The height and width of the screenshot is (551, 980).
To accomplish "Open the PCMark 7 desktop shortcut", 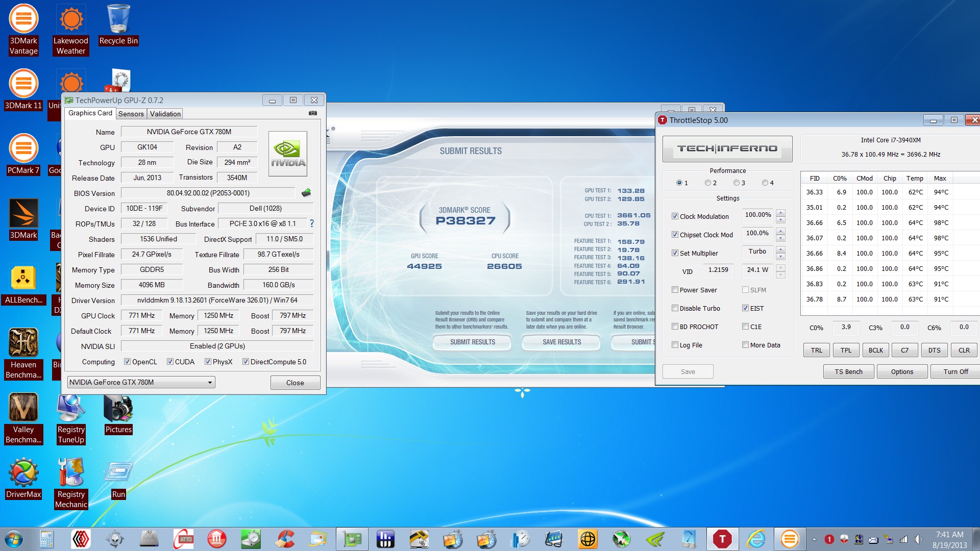I will [x=23, y=154].
